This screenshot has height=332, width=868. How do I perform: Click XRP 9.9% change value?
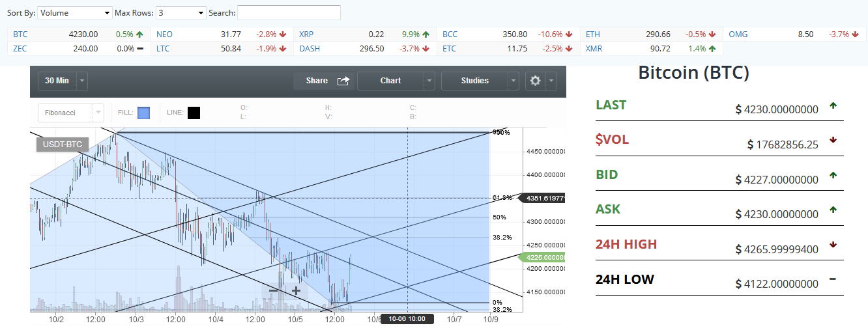(411, 35)
